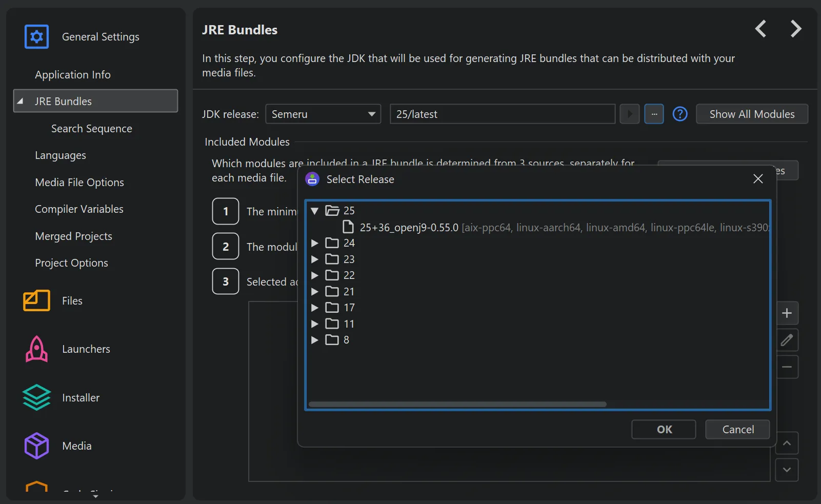Select the Launchers rocket icon
821x504 pixels.
36,349
